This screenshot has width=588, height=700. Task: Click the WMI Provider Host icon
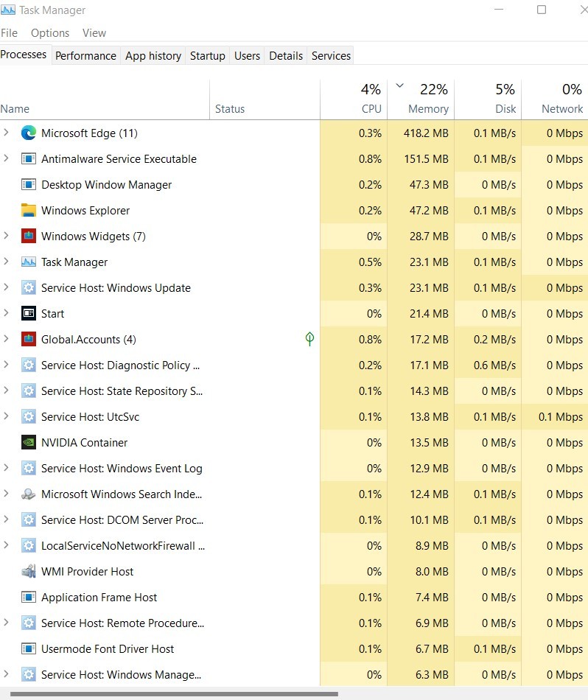click(x=29, y=572)
